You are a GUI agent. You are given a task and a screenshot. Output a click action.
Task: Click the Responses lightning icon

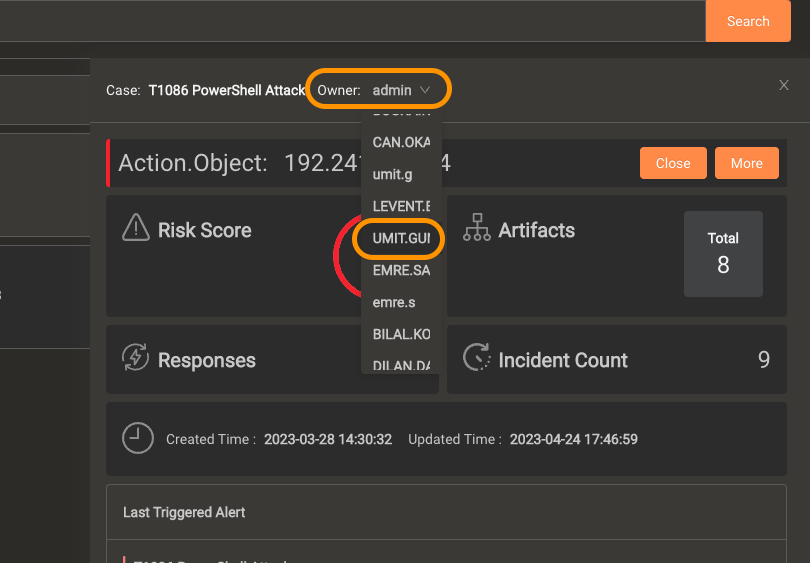click(x=135, y=357)
